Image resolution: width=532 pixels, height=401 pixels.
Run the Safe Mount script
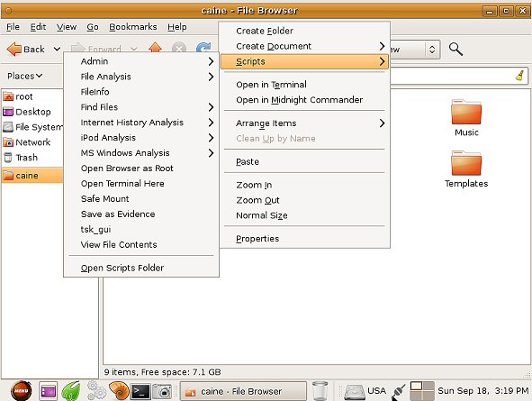coord(141,199)
